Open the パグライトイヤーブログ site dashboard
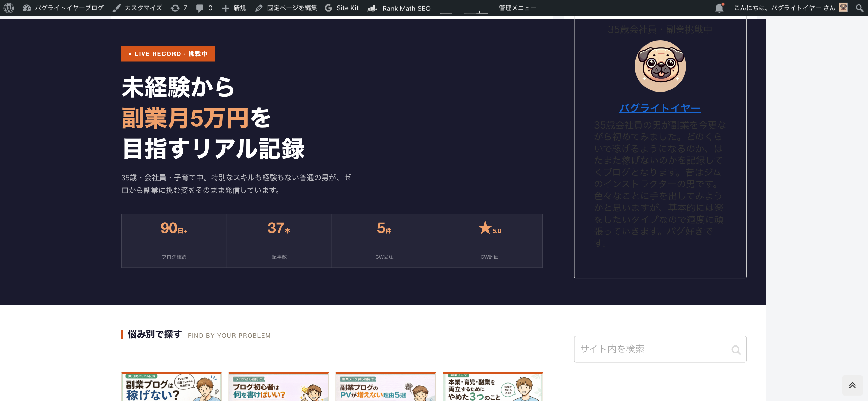The height and width of the screenshot is (401, 868). 63,8
